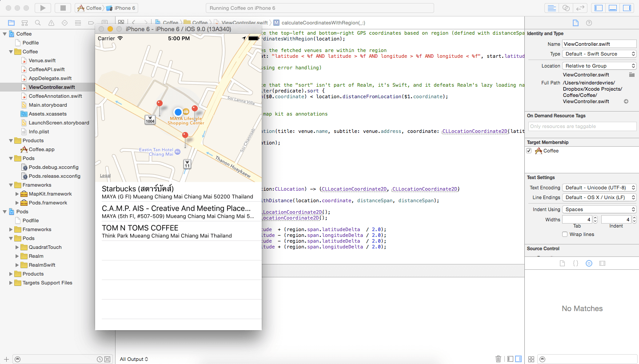The width and height of the screenshot is (639, 364).
Task: Toggle the Navigator panel visibility
Action: coord(599,8)
